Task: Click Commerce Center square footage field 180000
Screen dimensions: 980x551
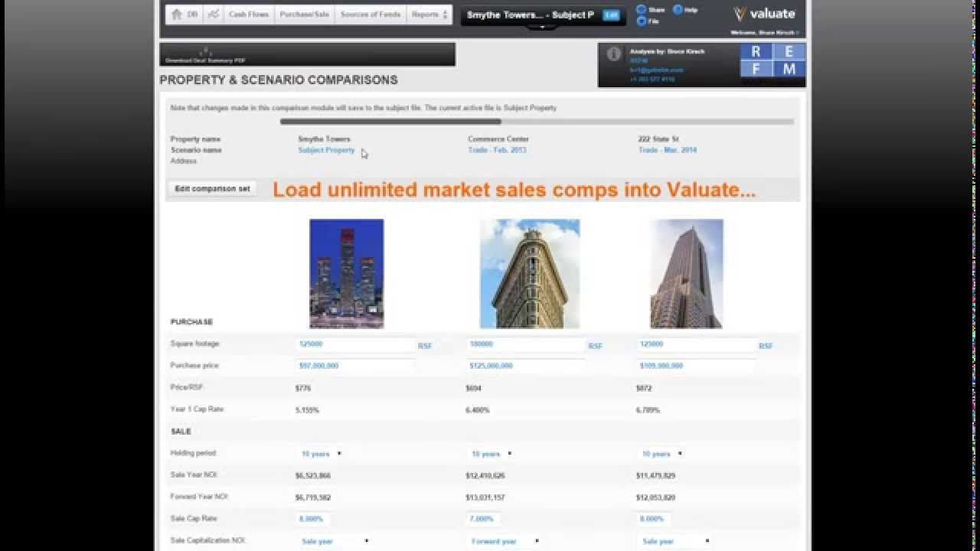Action: 526,344
